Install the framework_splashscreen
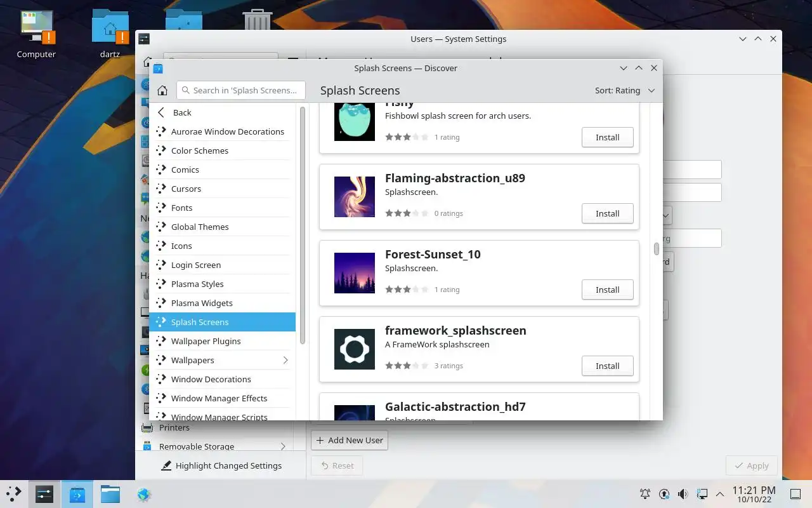812x508 pixels. [607, 366]
